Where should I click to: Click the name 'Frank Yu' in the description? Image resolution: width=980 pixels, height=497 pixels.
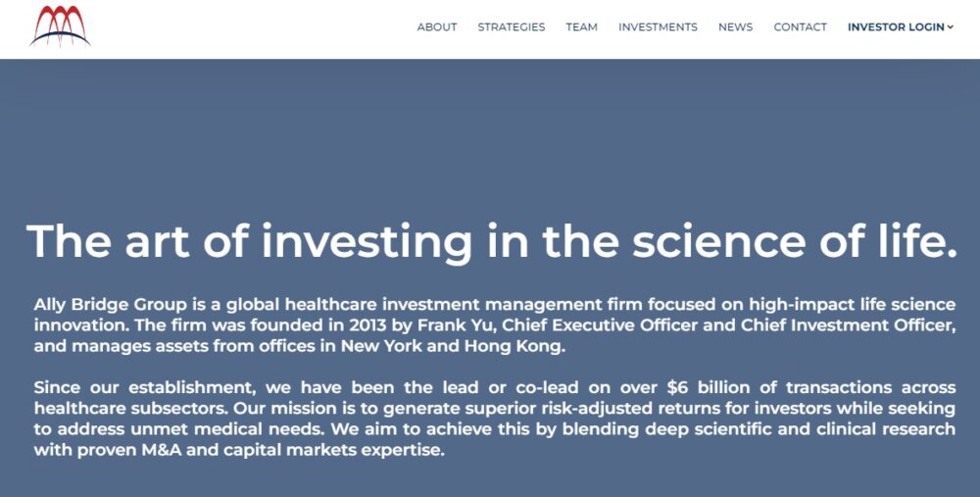coord(457,325)
